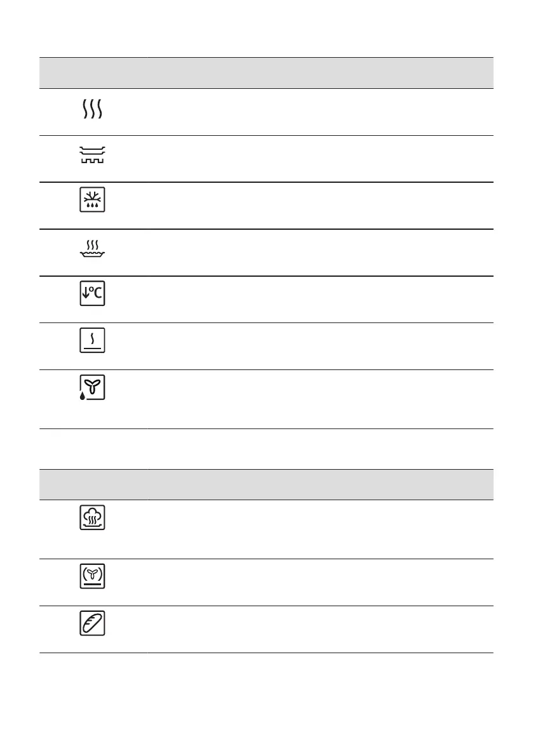The height and width of the screenshot is (756, 533).
Task: Select the plate warming icon
Action: (x=93, y=155)
